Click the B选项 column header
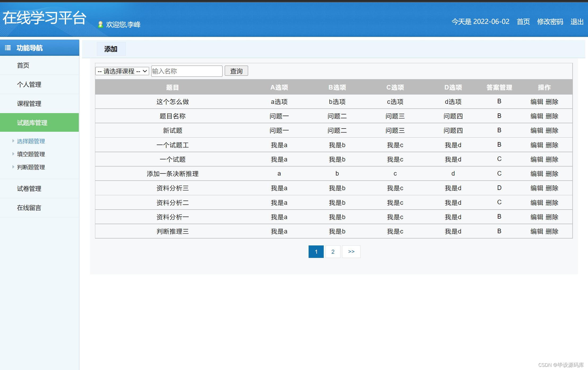The width and height of the screenshot is (588, 370). point(337,87)
